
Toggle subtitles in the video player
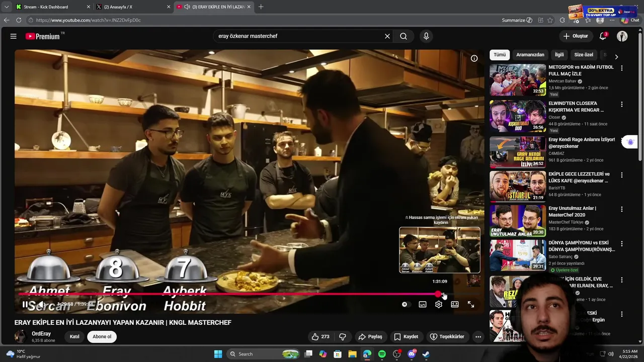point(423,304)
